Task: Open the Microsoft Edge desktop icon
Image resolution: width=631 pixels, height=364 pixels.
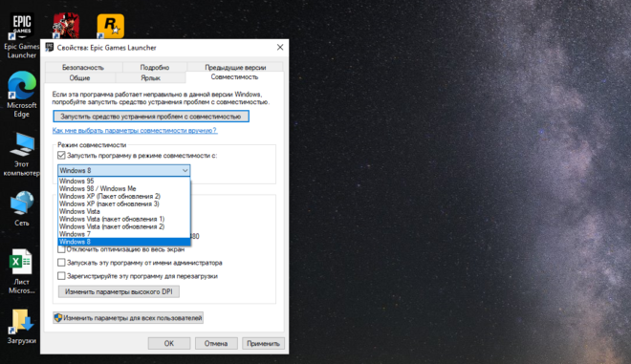Action: (22, 95)
